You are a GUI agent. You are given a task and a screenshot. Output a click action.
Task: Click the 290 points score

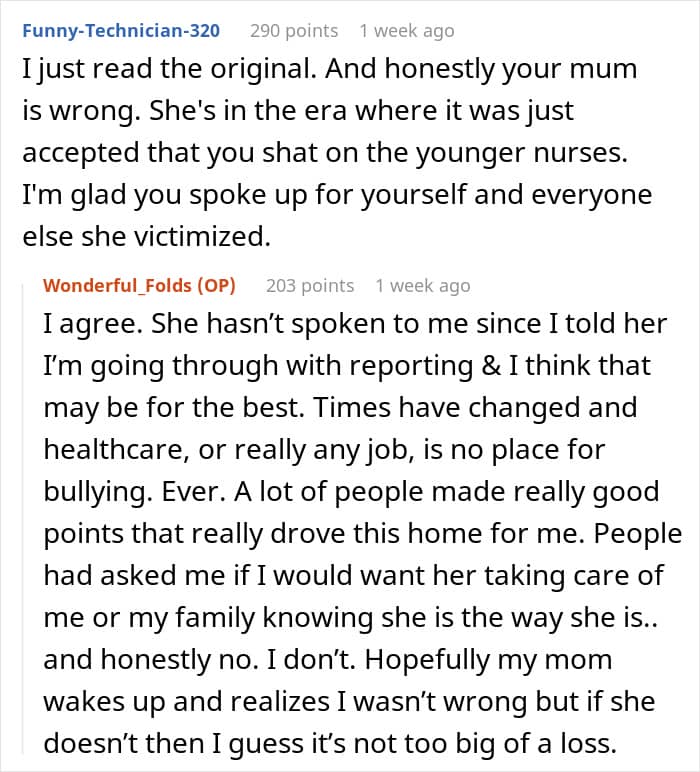click(294, 31)
